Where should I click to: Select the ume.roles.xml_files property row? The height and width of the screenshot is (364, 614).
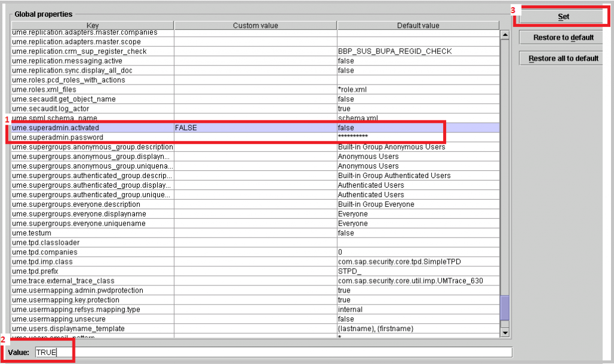tap(90, 89)
